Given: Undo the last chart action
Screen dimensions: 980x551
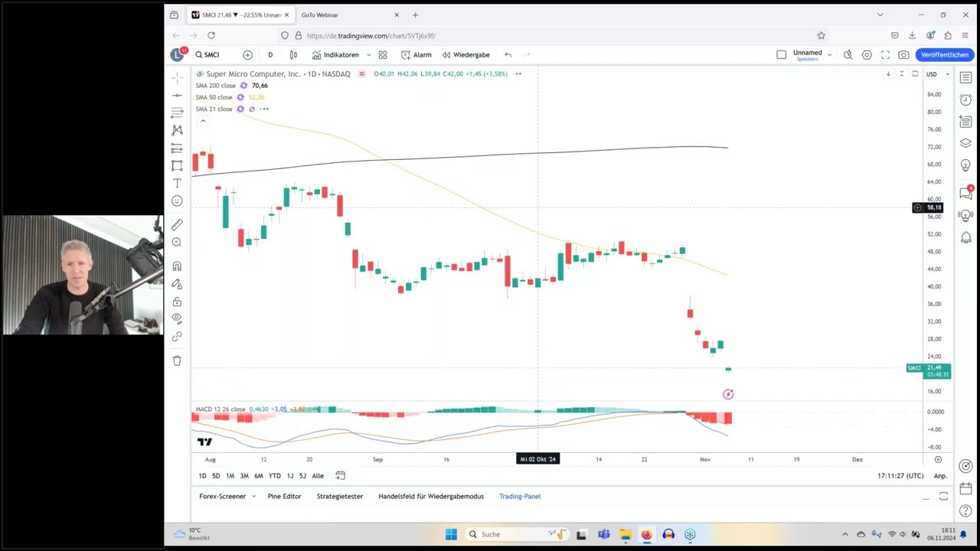Looking at the screenshot, I should [x=508, y=55].
